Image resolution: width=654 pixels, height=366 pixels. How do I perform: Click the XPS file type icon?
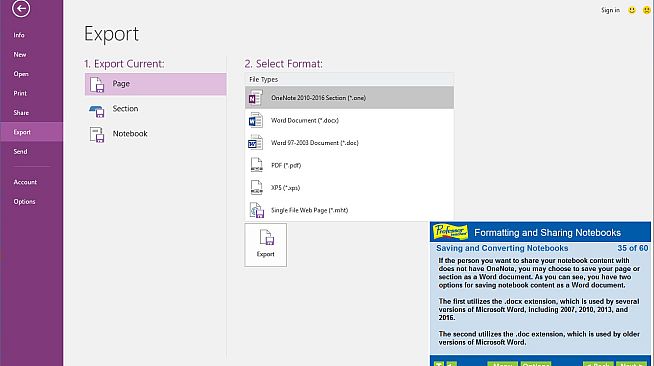click(256, 188)
